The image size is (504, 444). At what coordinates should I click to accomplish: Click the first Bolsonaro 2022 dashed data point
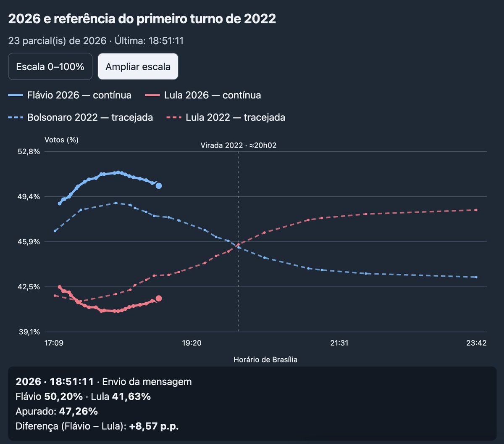point(55,231)
